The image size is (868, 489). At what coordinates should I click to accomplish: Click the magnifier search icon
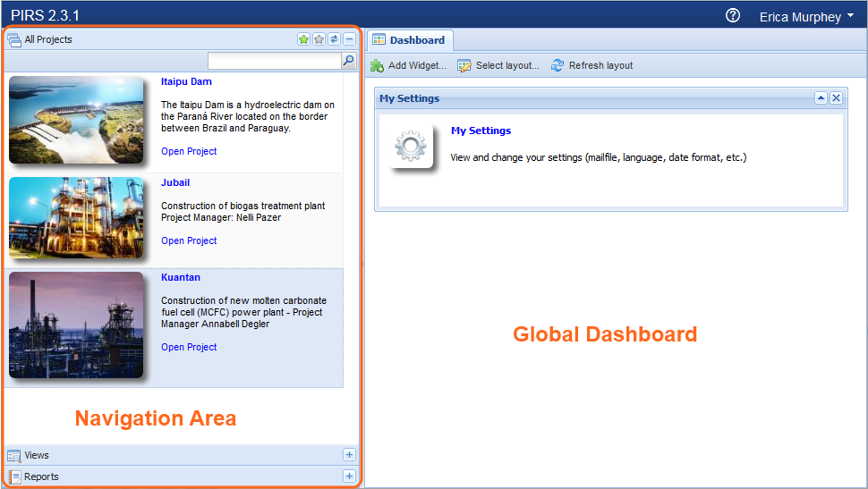pos(349,60)
